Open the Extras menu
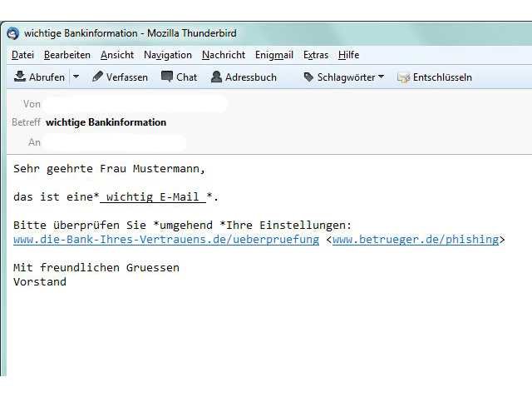This screenshot has height=397, width=532. click(x=316, y=55)
